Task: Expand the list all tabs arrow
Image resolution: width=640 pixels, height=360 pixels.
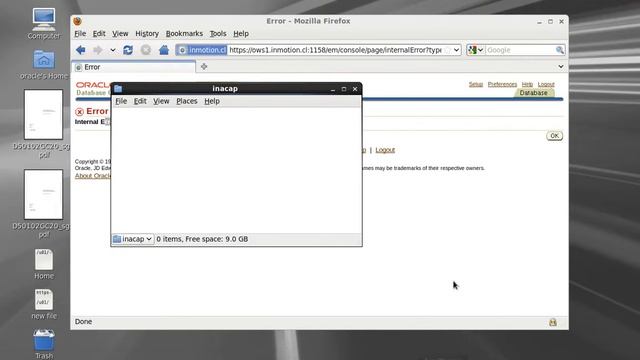Action: [x=561, y=66]
